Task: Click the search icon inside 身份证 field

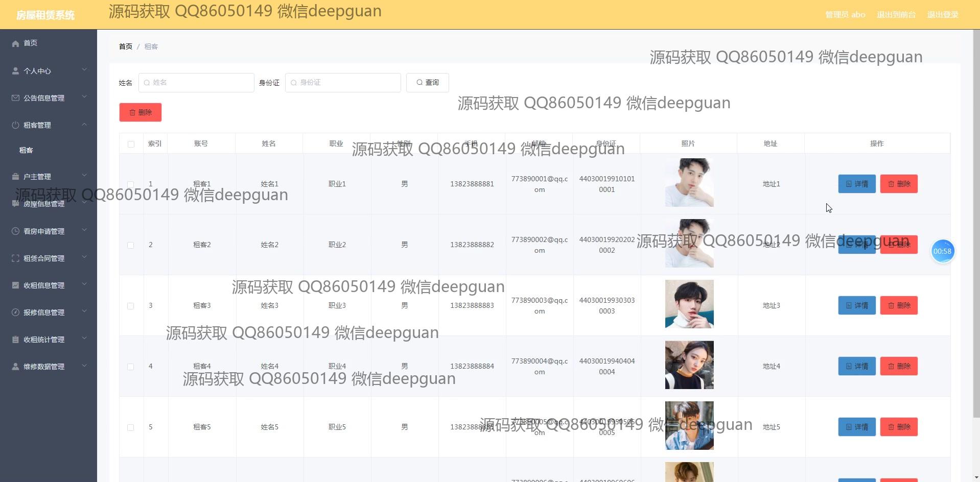Action: pyautogui.click(x=294, y=83)
